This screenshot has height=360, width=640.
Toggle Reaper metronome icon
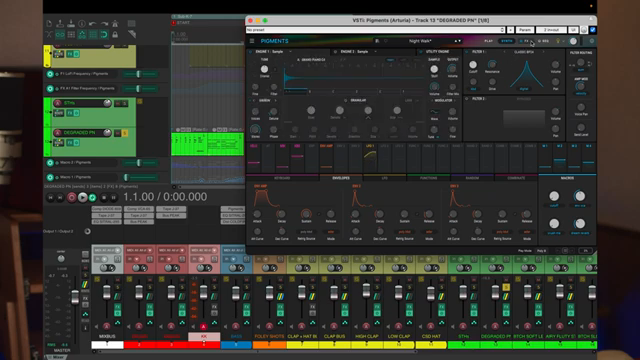[115, 24]
